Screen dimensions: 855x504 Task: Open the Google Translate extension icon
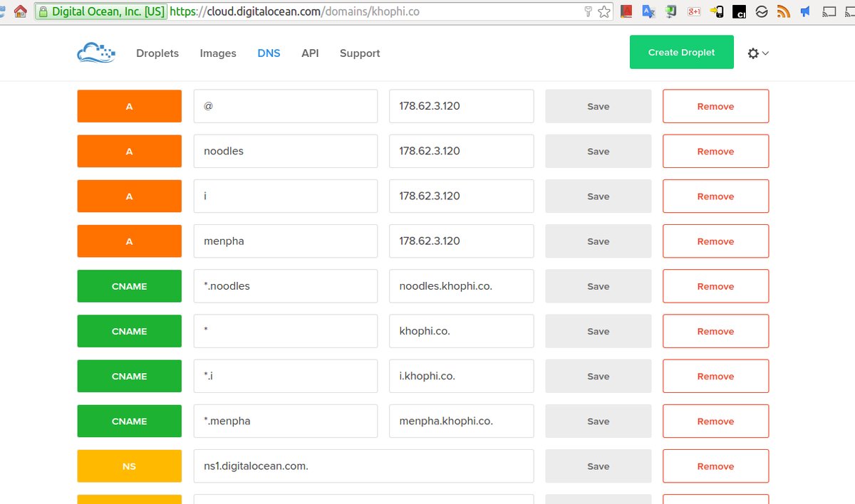(x=648, y=11)
